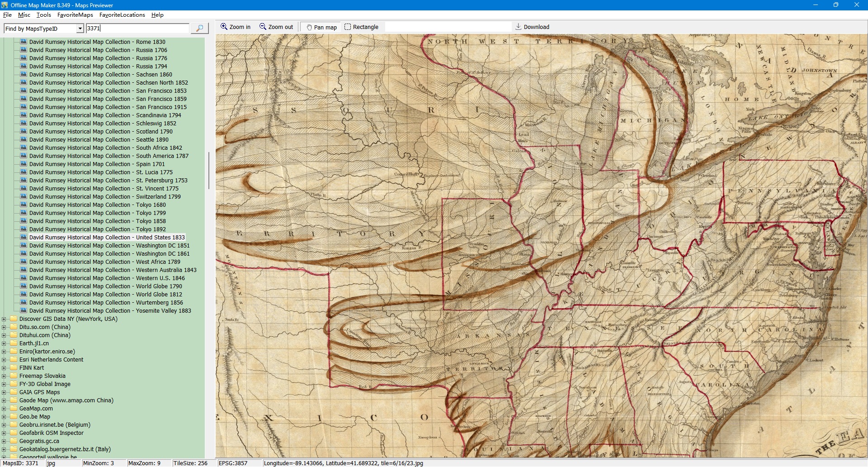This screenshot has height=467, width=868.
Task: Activate the Rectangle selection tool
Action: point(361,27)
